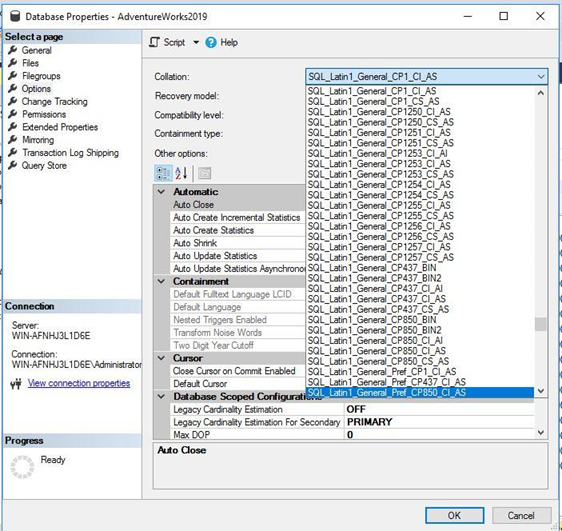Click the database cylinder icon in title bar
The image size is (562, 531).
click(x=15, y=16)
